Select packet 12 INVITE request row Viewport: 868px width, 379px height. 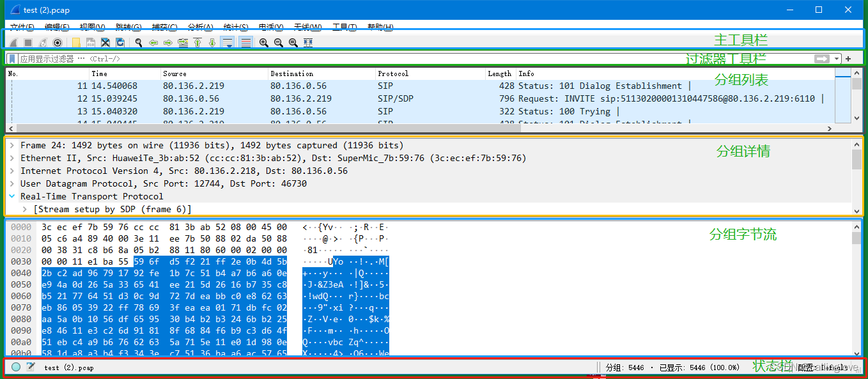[421, 98]
